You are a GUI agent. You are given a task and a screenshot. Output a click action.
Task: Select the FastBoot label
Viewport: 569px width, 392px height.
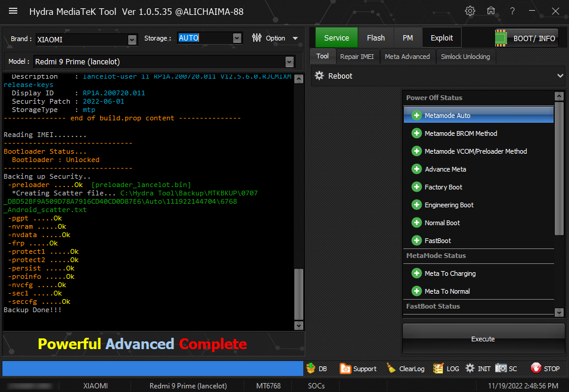438,240
